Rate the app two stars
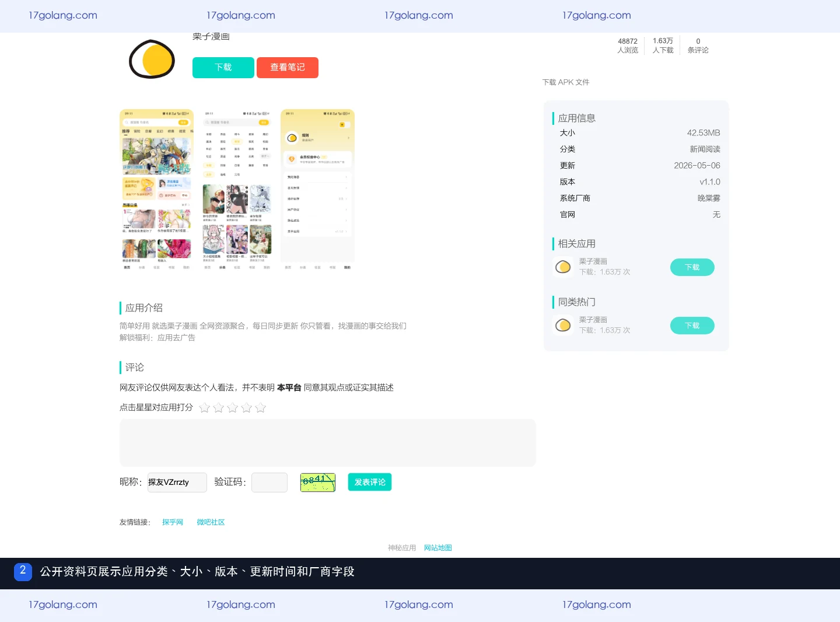 (218, 408)
